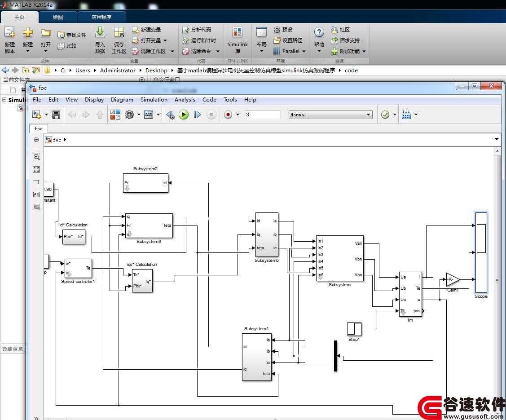Image resolution: width=506 pixels, height=420 pixels.
Task: Expand the Clear Workspace (清除工作区) dropdown
Action: [172, 51]
